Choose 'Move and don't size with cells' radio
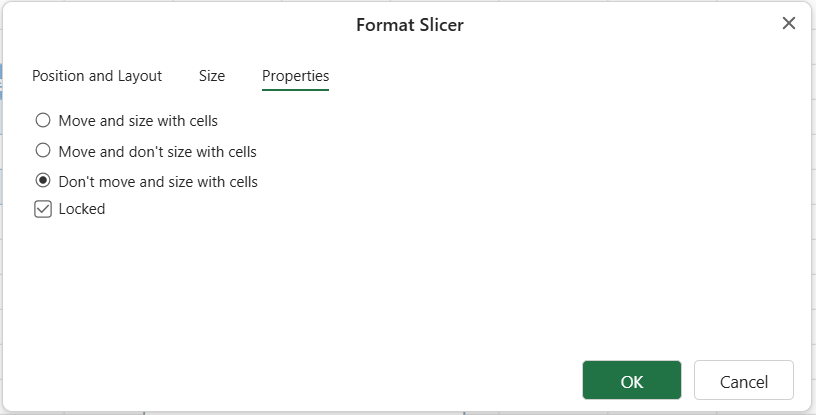Screen dimensions: 816x415 click(x=43, y=150)
